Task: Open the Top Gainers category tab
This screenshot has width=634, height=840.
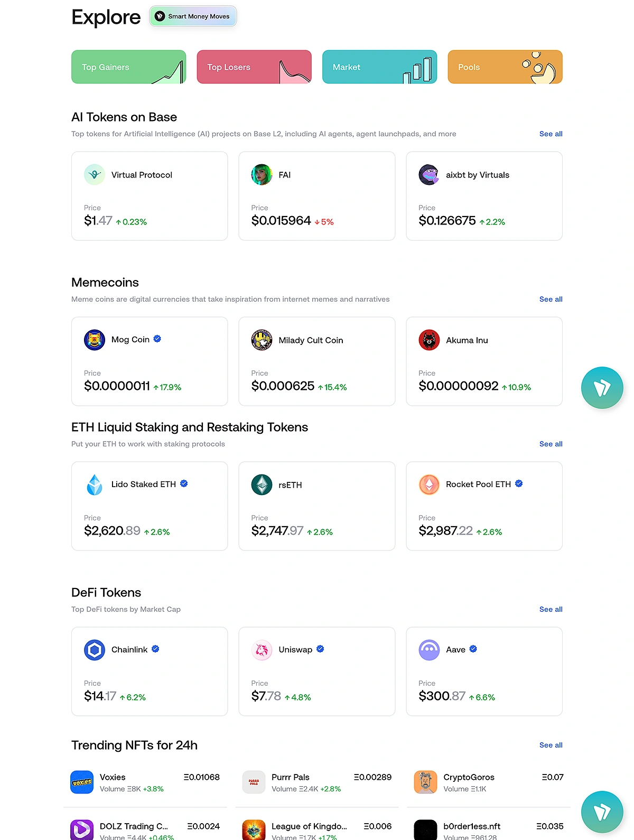Action: (128, 67)
